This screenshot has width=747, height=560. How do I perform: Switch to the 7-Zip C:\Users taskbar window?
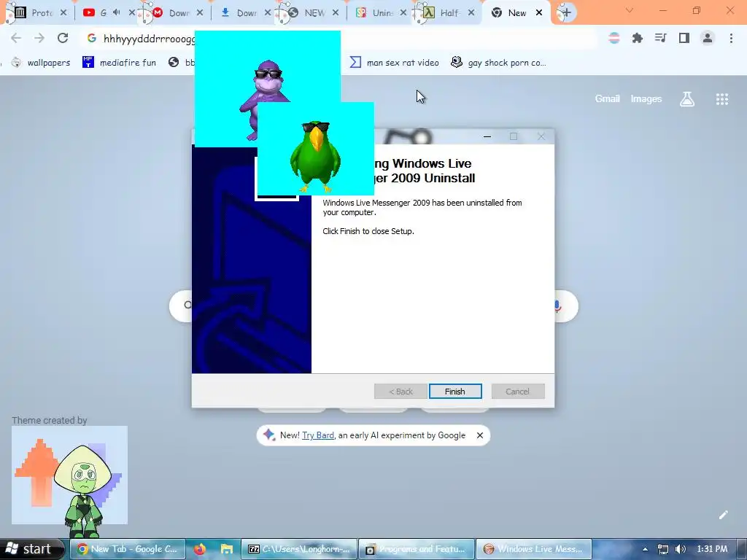coord(299,549)
